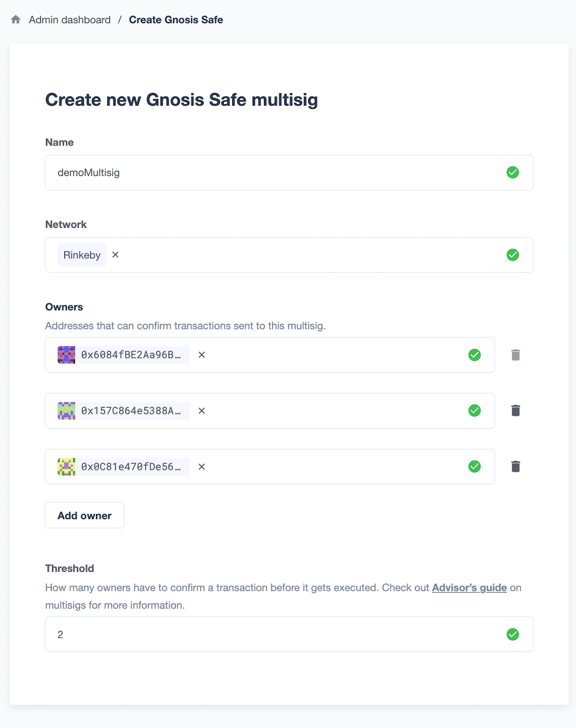The height and width of the screenshot is (728, 576).
Task: Click the checkmark for owner 0x157C864e5388A
Action: 475,410
